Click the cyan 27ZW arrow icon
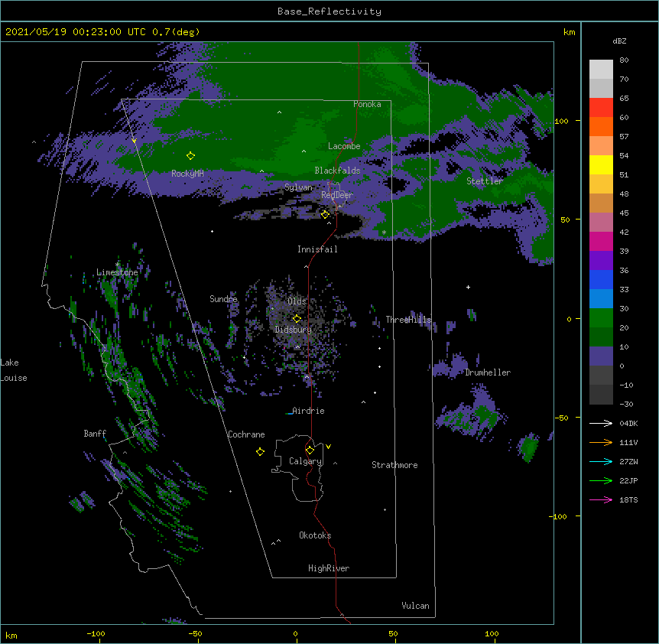 [601, 461]
